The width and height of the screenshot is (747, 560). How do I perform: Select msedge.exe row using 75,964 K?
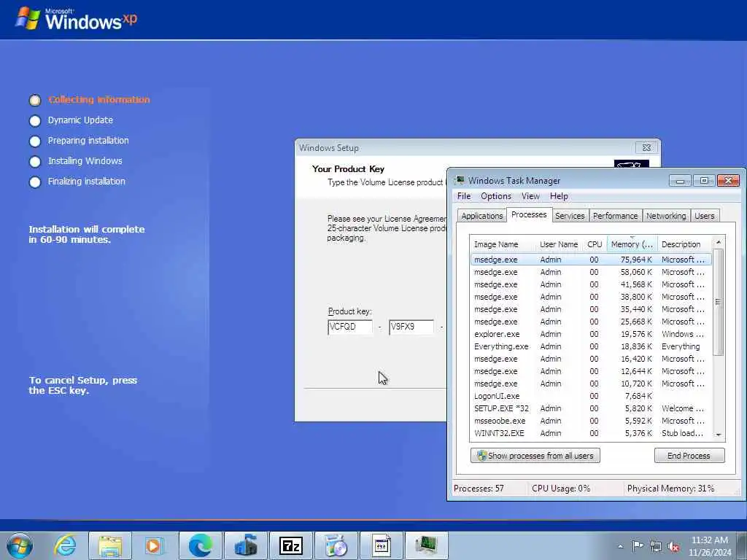[591, 260]
